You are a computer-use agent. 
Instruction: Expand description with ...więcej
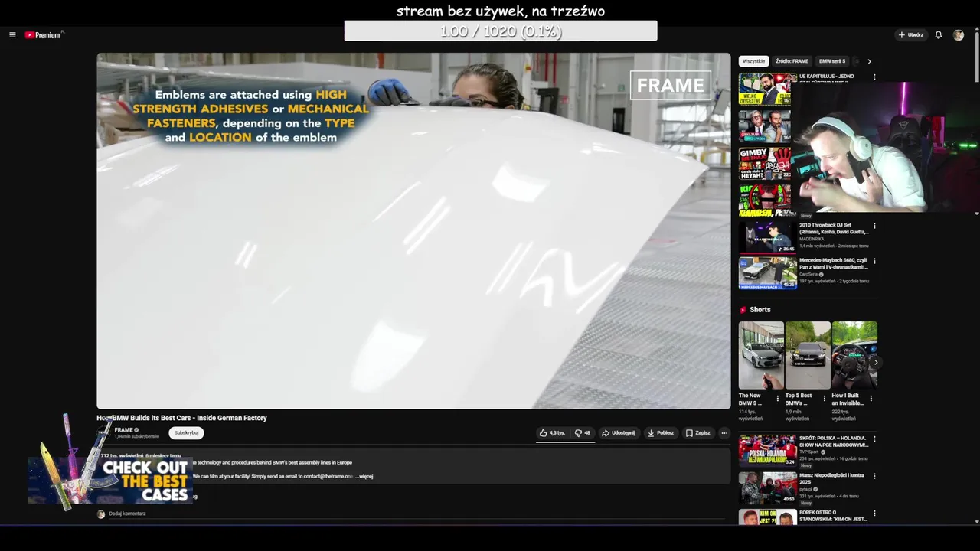pos(364,476)
